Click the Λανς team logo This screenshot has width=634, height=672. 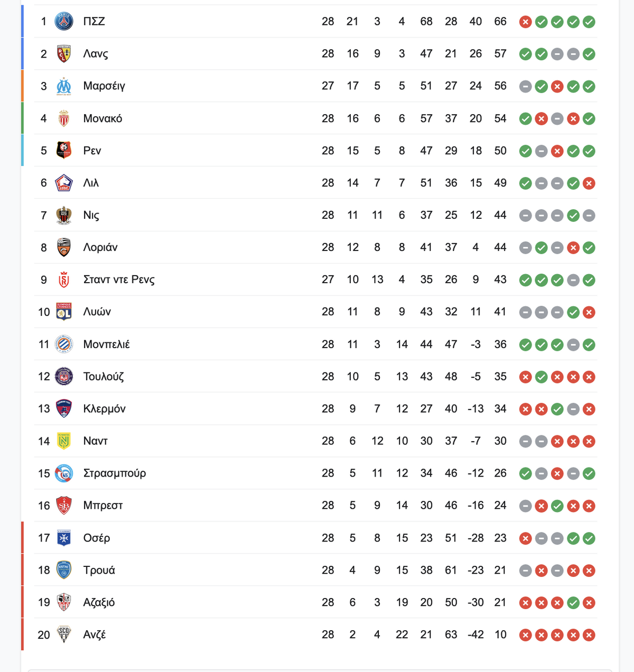(x=64, y=54)
